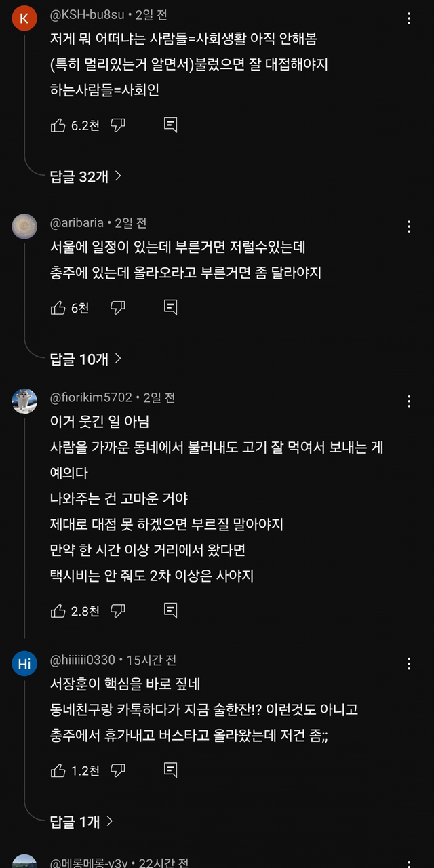Dislike the @KSH-bu8su comment
The image size is (434, 868).
point(118,125)
